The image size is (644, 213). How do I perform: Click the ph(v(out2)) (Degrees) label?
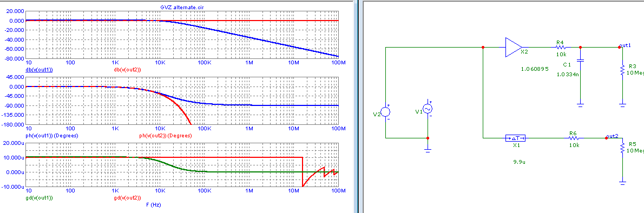pos(166,136)
